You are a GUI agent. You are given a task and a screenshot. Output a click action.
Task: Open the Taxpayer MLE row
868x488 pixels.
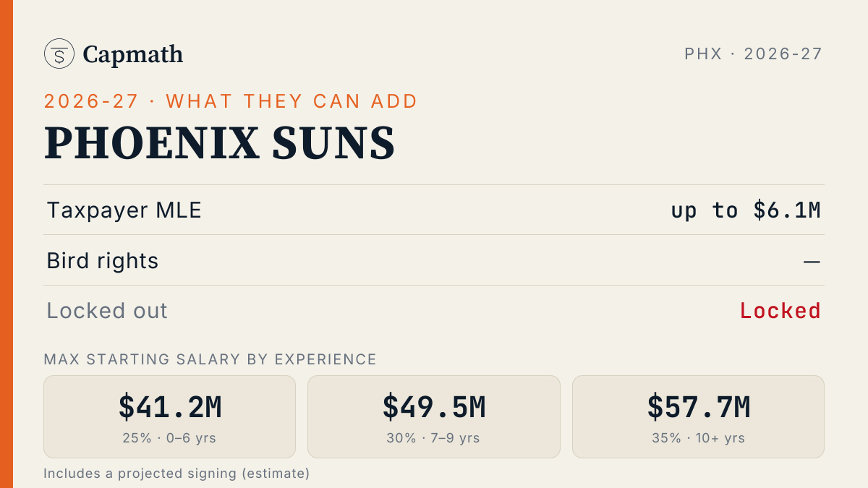point(434,210)
